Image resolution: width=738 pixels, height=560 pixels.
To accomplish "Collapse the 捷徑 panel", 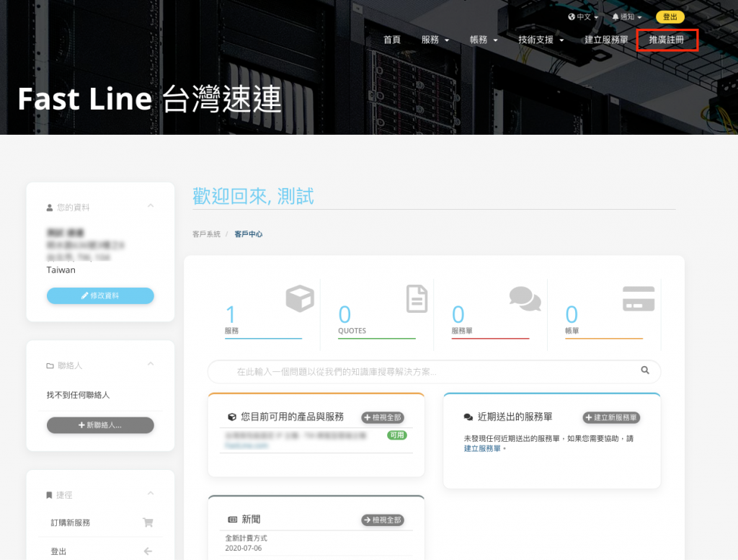I will [151, 493].
